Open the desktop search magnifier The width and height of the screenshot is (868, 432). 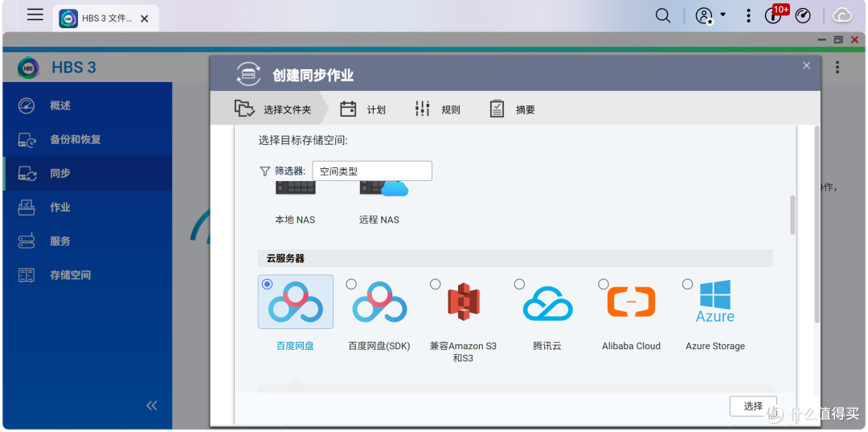point(662,15)
